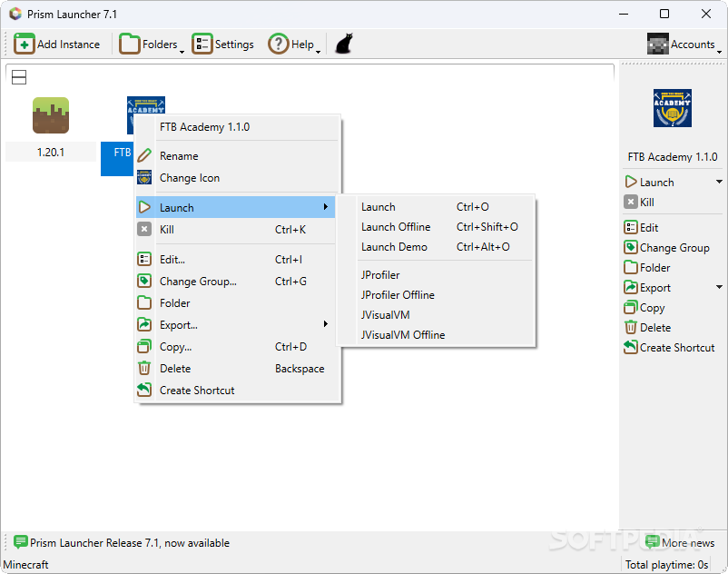Click the folder icon in context menu

point(144,302)
